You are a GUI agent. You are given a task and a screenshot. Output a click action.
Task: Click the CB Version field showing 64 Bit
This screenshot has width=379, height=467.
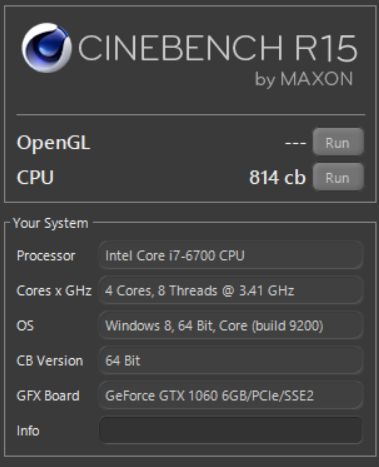pyautogui.click(x=231, y=361)
